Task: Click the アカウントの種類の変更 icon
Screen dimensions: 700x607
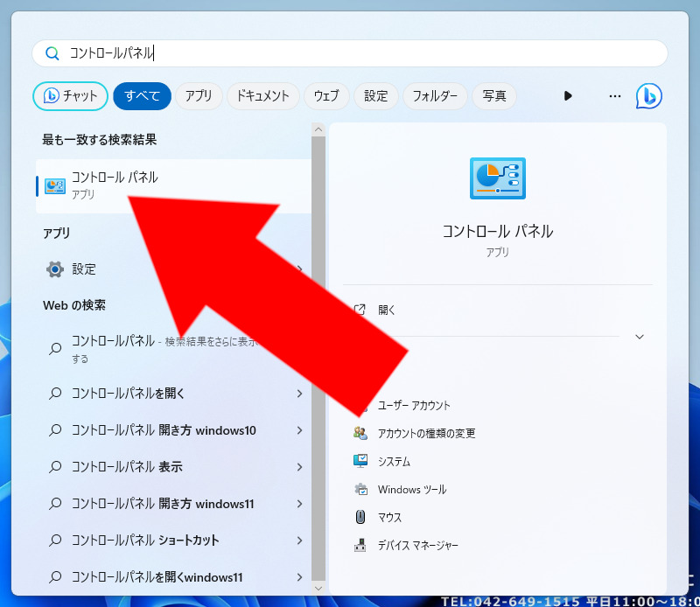Action: [x=360, y=433]
